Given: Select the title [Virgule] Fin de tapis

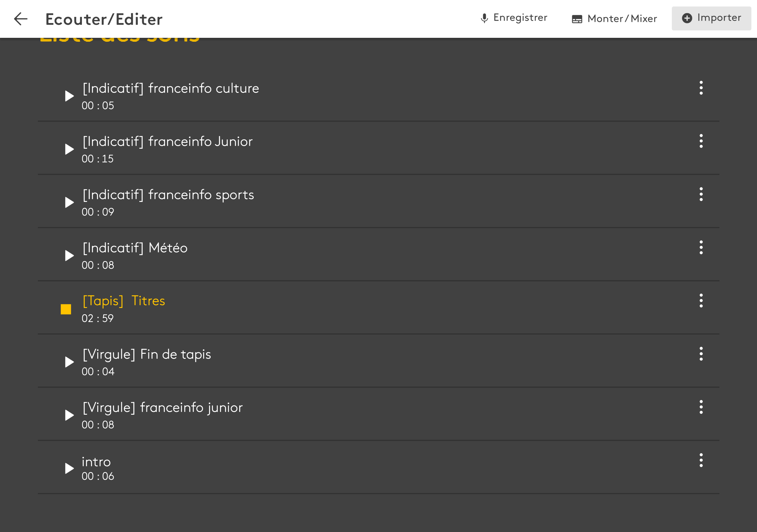Looking at the screenshot, I should click(x=146, y=354).
